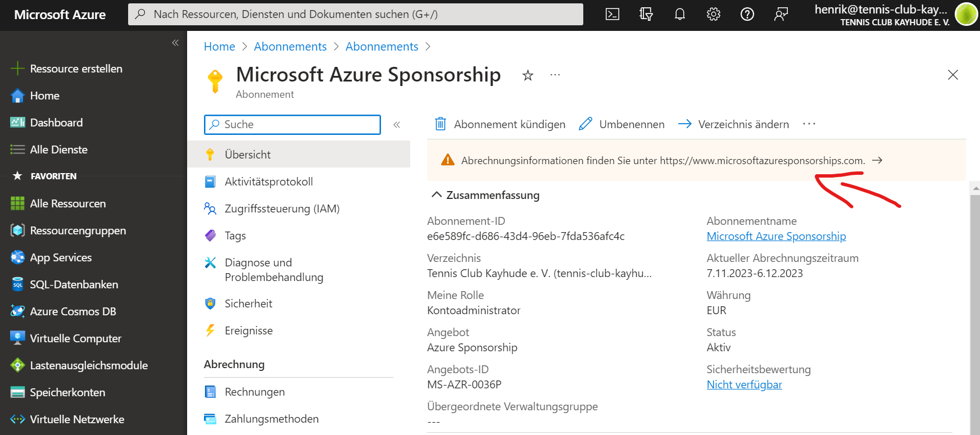Open Lastenausgleichsmodule entry
This screenshot has height=435, width=980.
[x=79, y=365]
